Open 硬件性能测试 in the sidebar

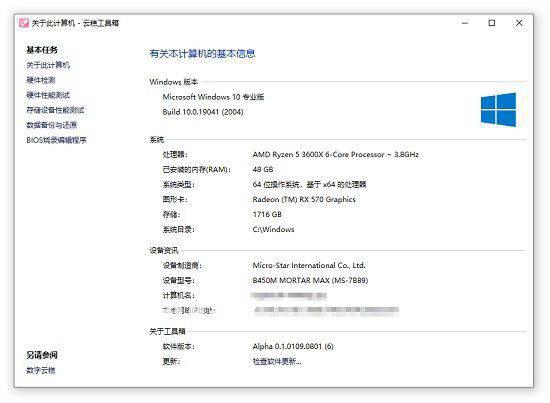pyautogui.click(x=48, y=95)
